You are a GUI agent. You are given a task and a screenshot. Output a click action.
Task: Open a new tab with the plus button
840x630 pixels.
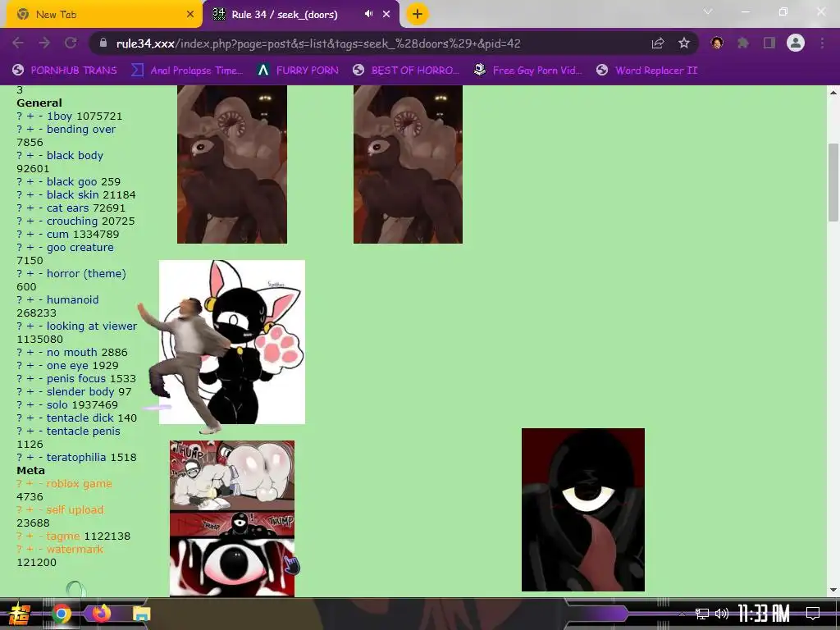click(418, 14)
